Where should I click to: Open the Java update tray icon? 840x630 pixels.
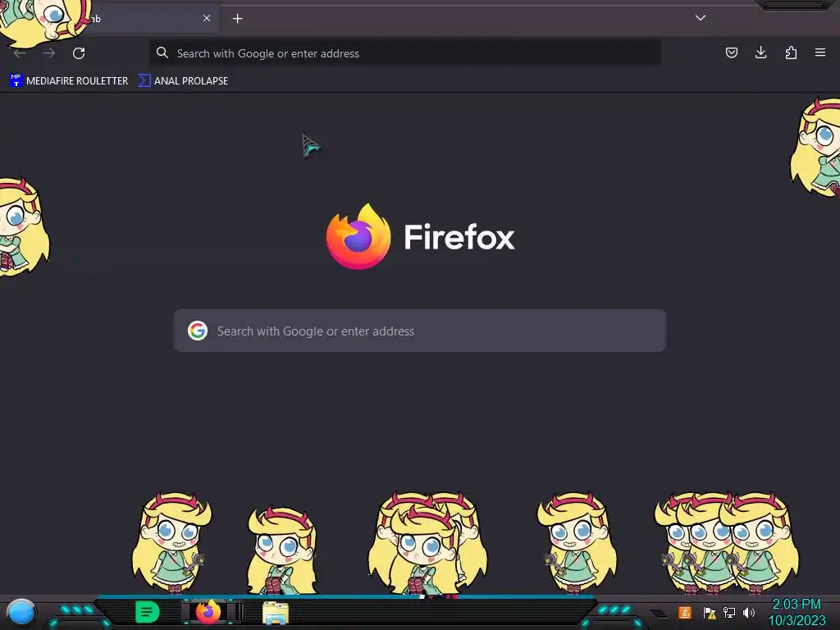(685, 612)
